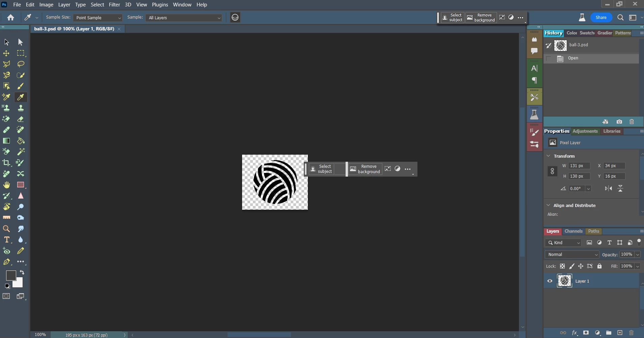Image resolution: width=644 pixels, height=338 pixels.
Task: Open the Normal blend mode dropdown
Action: pyautogui.click(x=572, y=255)
